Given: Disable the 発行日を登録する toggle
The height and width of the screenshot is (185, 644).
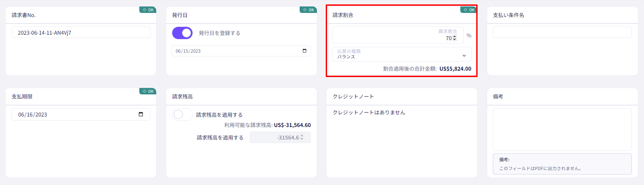Looking at the screenshot, I should (x=182, y=33).
